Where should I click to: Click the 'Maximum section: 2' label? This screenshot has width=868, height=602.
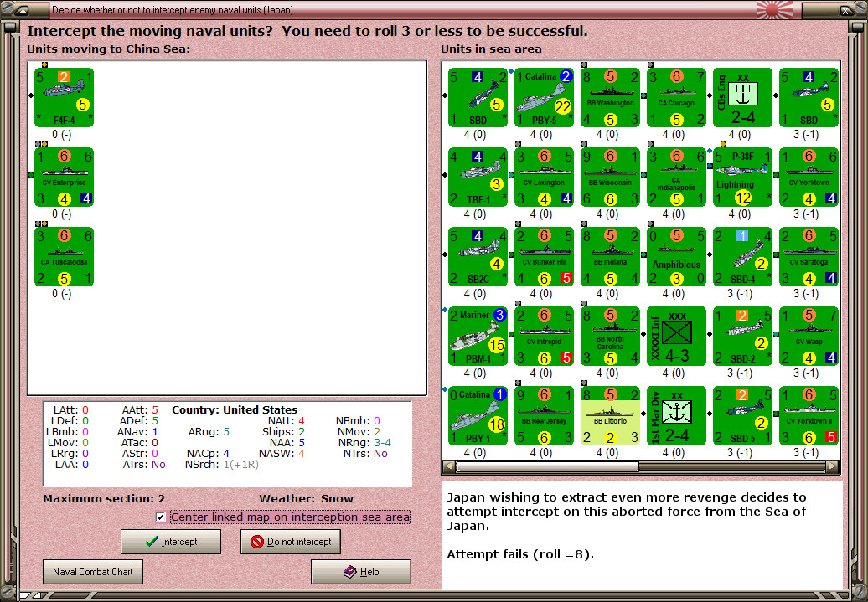pos(104,498)
